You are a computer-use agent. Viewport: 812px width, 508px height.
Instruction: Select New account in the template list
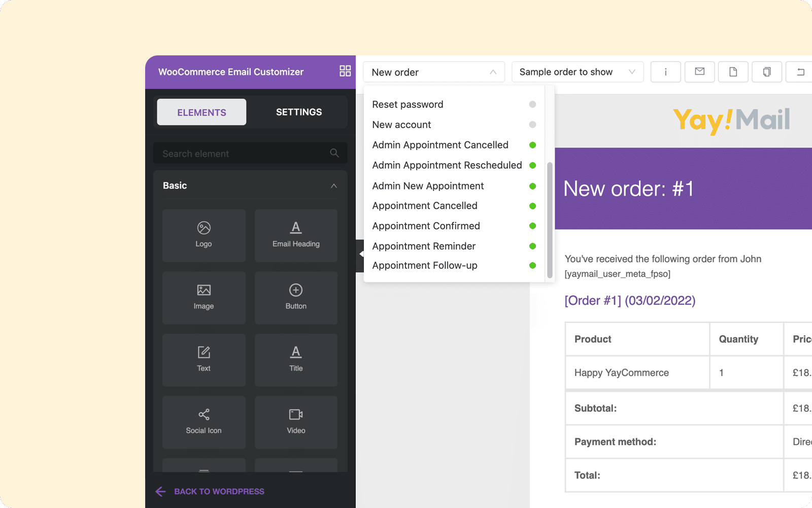coord(454,124)
